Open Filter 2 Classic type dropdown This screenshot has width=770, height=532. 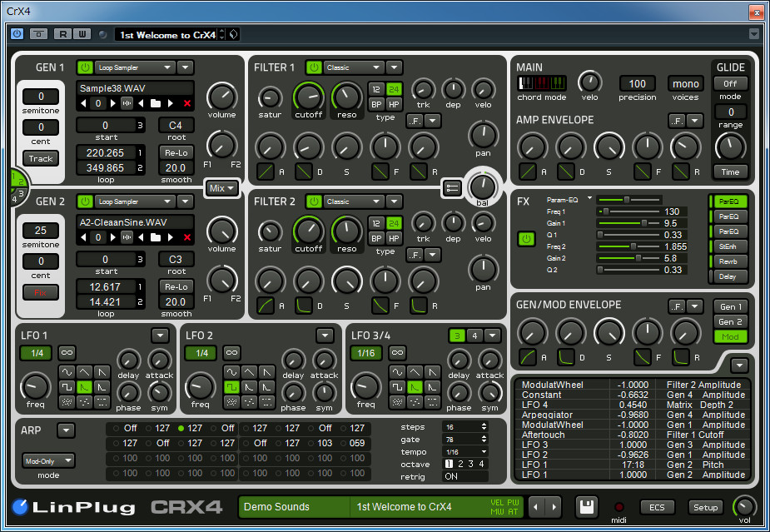tap(354, 201)
